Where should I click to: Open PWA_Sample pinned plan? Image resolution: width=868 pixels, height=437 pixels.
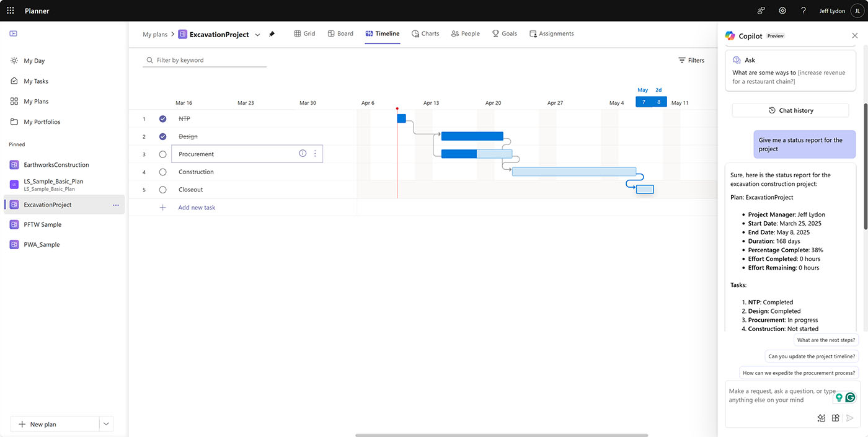pyautogui.click(x=42, y=244)
